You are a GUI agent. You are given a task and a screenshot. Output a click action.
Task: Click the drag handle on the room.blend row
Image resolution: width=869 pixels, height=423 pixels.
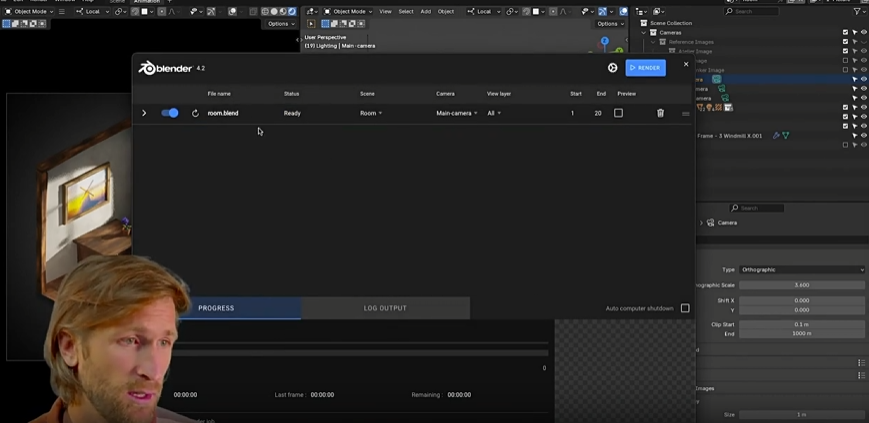pyautogui.click(x=685, y=113)
